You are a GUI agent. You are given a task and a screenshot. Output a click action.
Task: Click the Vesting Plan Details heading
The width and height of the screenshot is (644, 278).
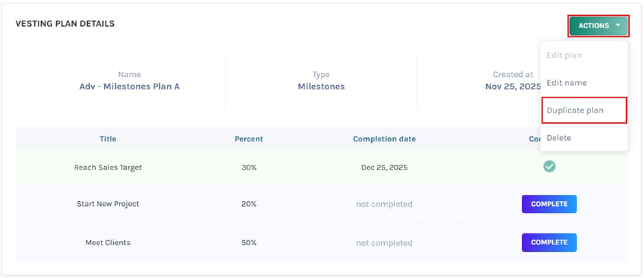65,24
